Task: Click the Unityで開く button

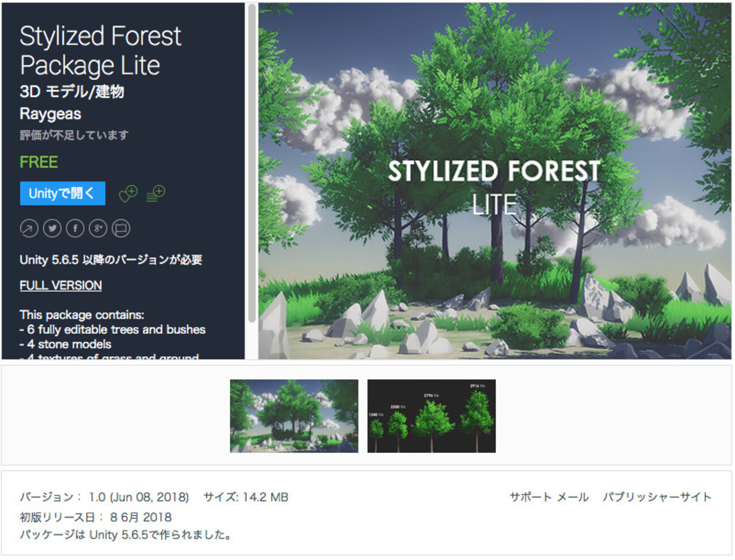Action: pyautogui.click(x=62, y=193)
